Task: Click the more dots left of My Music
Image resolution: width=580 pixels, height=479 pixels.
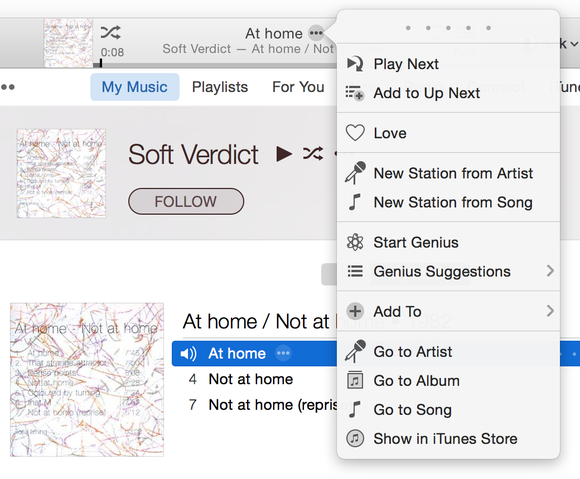Action: point(7,87)
